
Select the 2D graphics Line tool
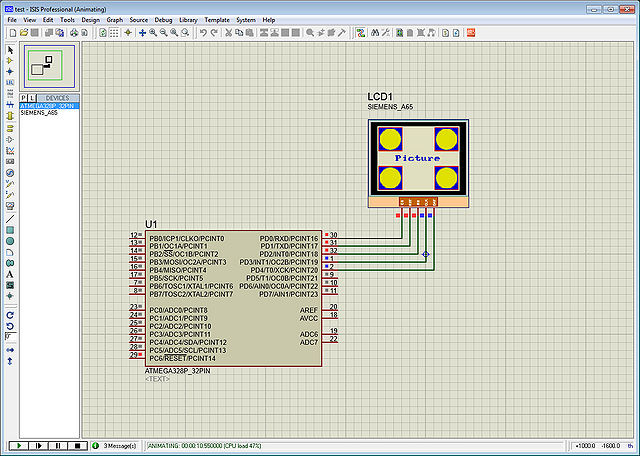coord(10,219)
